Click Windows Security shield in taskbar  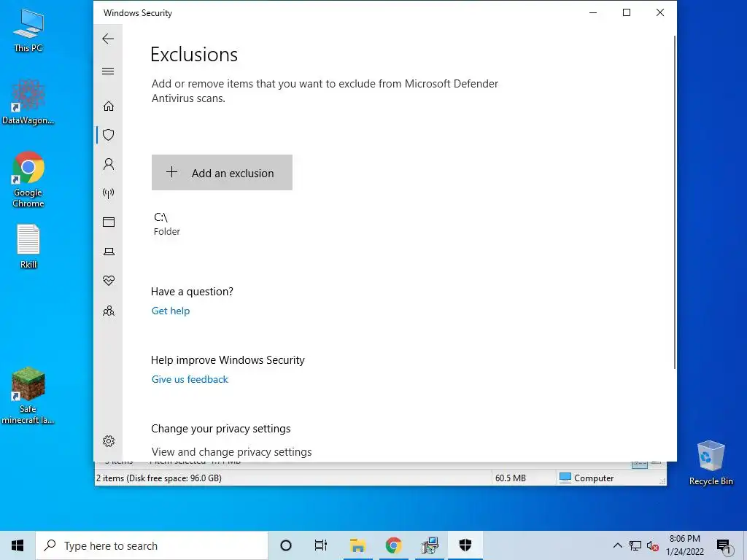(465, 545)
